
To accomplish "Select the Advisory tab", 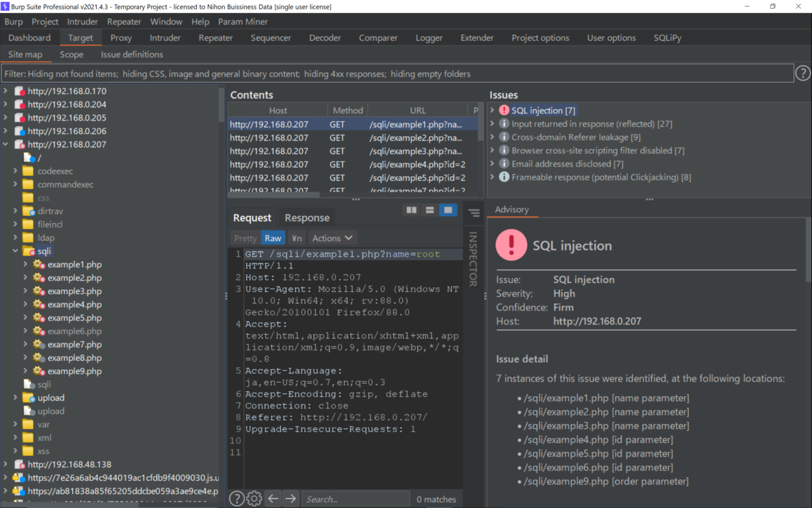I will pyautogui.click(x=512, y=209).
